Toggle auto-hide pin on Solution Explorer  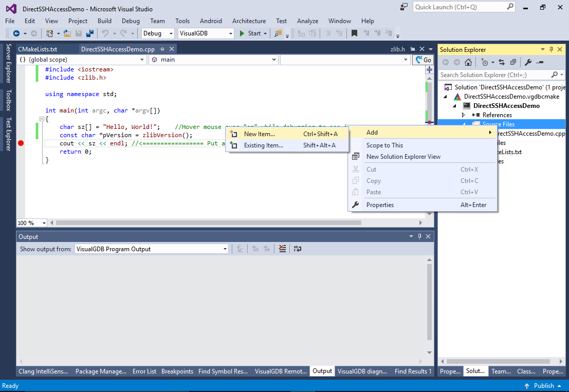point(552,49)
